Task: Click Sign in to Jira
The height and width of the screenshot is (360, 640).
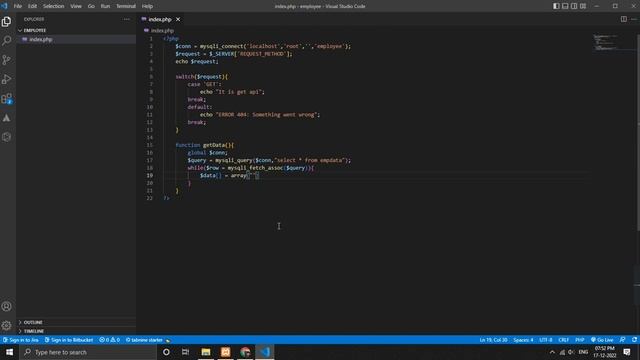Action: click(x=21, y=340)
